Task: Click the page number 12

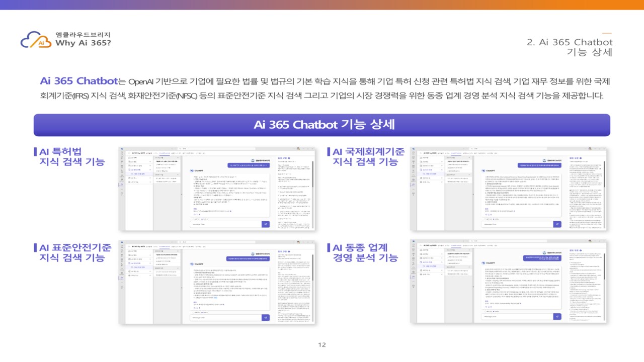Action: pos(322,345)
